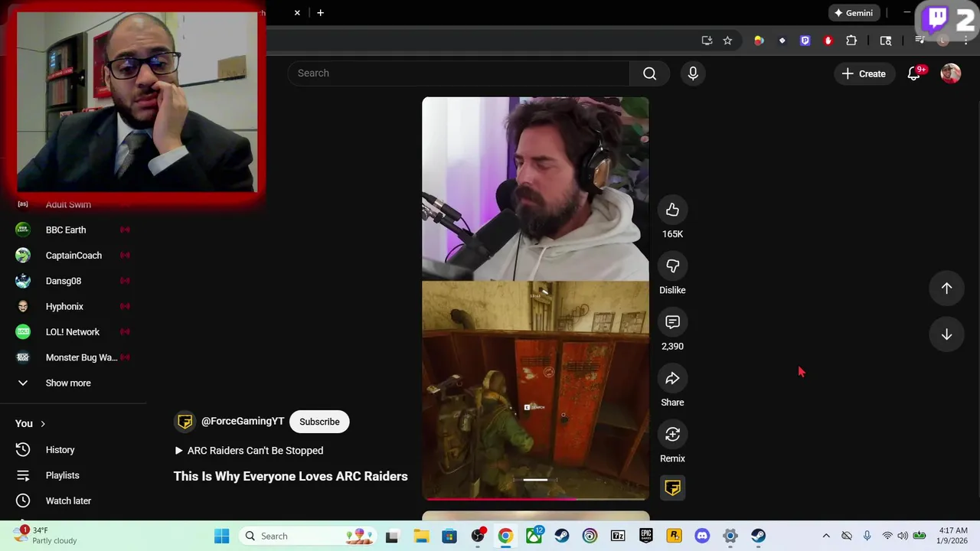This screenshot has width=980, height=551.
Task: Open Microsoft Store from taskbar
Action: point(449,536)
